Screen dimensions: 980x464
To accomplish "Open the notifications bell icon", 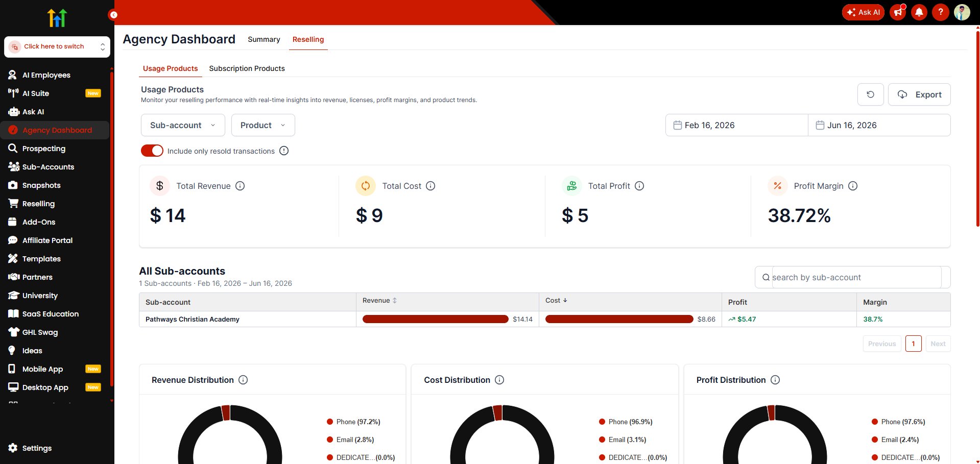I will 919,12.
